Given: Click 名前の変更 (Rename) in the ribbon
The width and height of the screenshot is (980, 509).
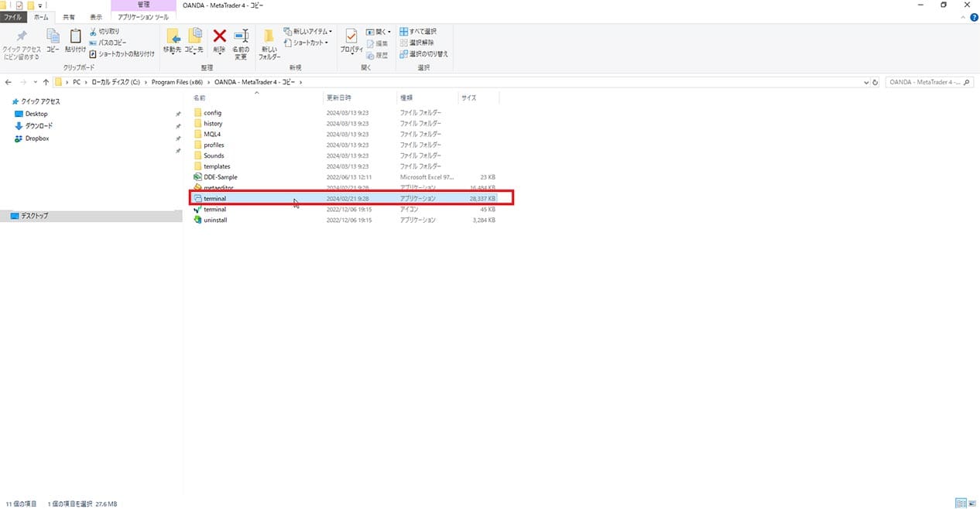Looking at the screenshot, I should pyautogui.click(x=241, y=43).
